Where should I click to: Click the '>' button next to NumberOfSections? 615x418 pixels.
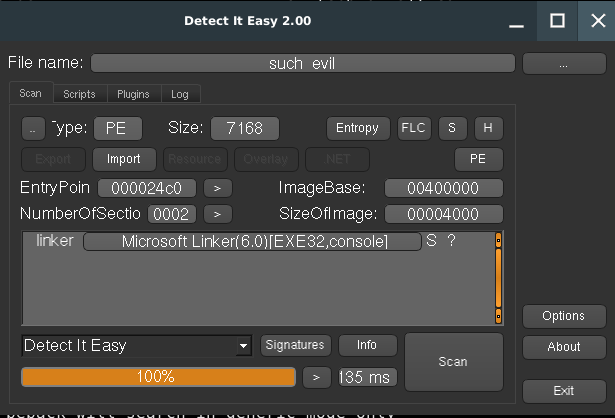coord(218,214)
